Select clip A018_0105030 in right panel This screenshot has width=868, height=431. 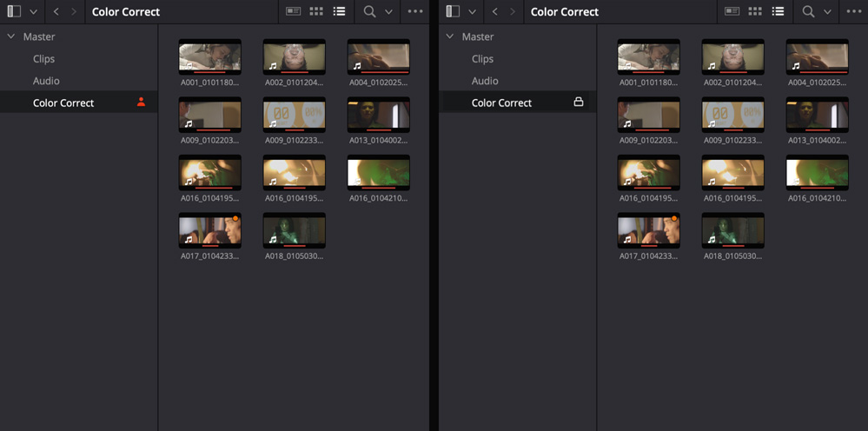click(733, 231)
